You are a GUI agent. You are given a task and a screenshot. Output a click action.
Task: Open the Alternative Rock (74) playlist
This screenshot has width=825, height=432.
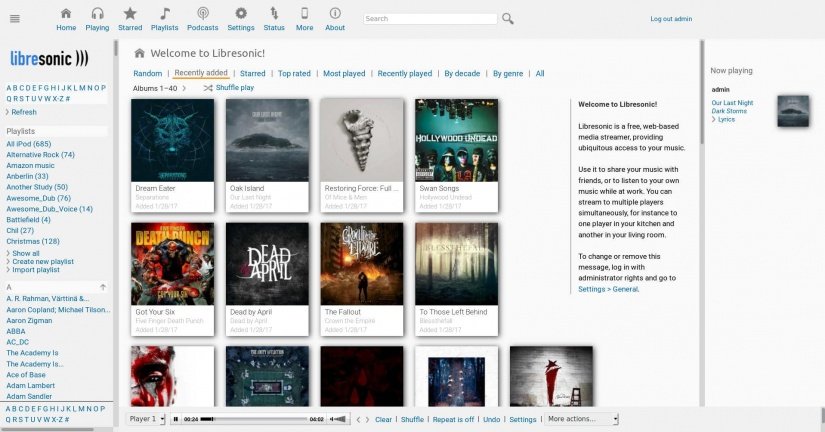(x=41, y=155)
